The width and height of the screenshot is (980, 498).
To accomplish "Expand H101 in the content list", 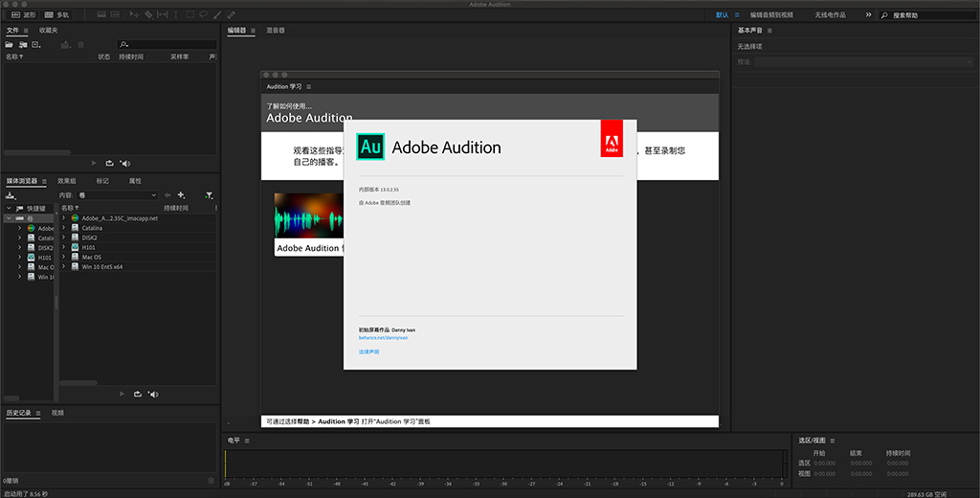I will 64,247.
